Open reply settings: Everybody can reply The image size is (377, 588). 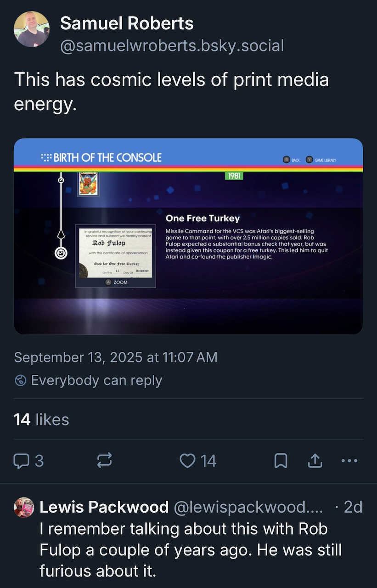coord(88,380)
